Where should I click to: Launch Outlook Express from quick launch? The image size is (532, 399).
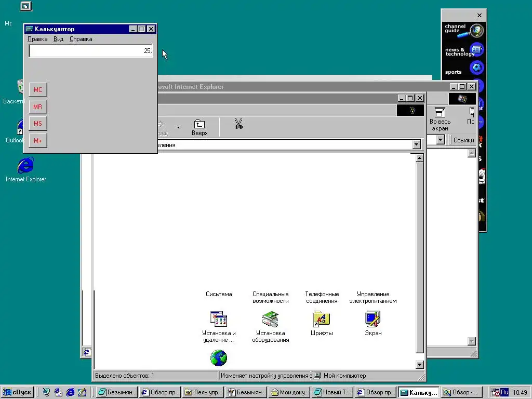pyautogui.click(x=58, y=392)
